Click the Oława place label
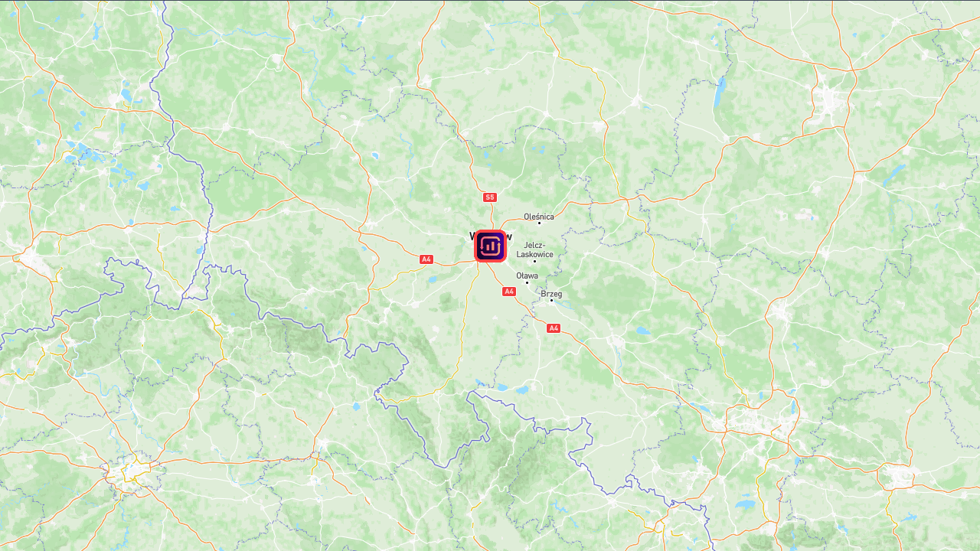 coord(527,275)
